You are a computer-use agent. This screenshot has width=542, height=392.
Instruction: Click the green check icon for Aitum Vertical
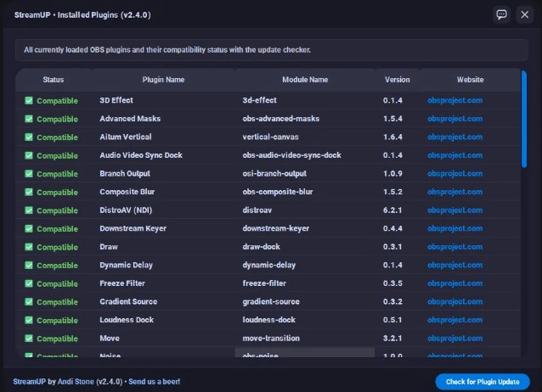pos(29,137)
